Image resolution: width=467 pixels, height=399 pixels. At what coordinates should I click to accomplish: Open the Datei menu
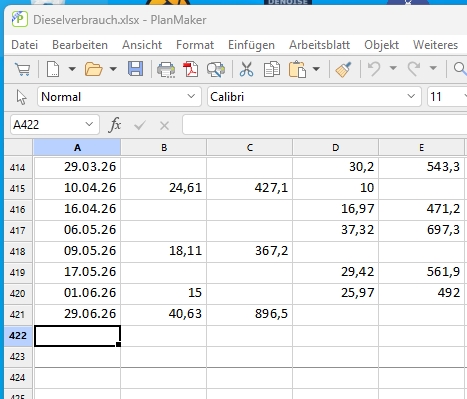pos(25,45)
